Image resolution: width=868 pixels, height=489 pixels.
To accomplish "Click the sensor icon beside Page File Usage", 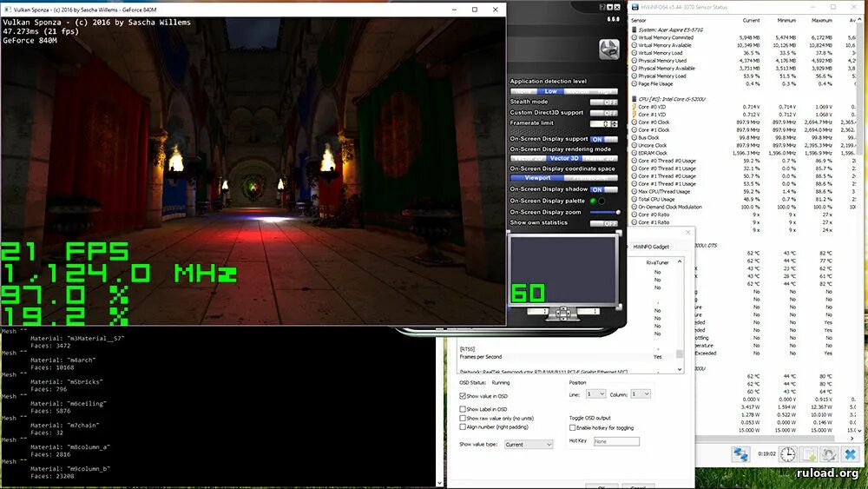I will click(x=635, y=84).
